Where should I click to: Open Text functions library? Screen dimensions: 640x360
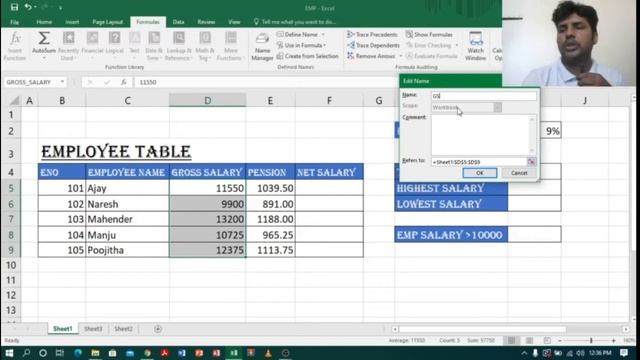click(134, 46)
